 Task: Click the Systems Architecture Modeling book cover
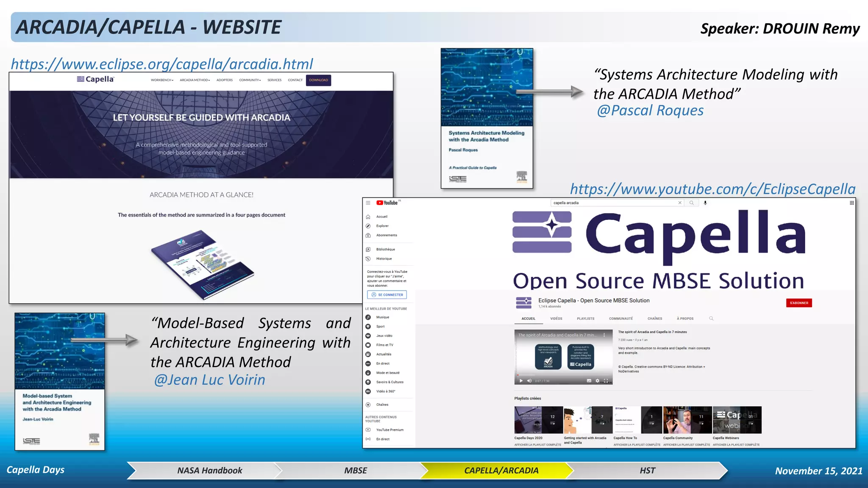487,118
